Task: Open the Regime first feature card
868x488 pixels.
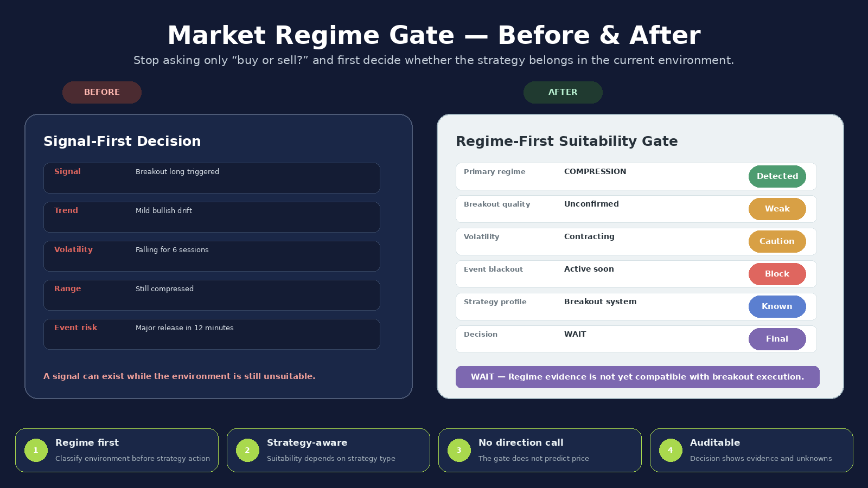Action: tap(117, 450)
